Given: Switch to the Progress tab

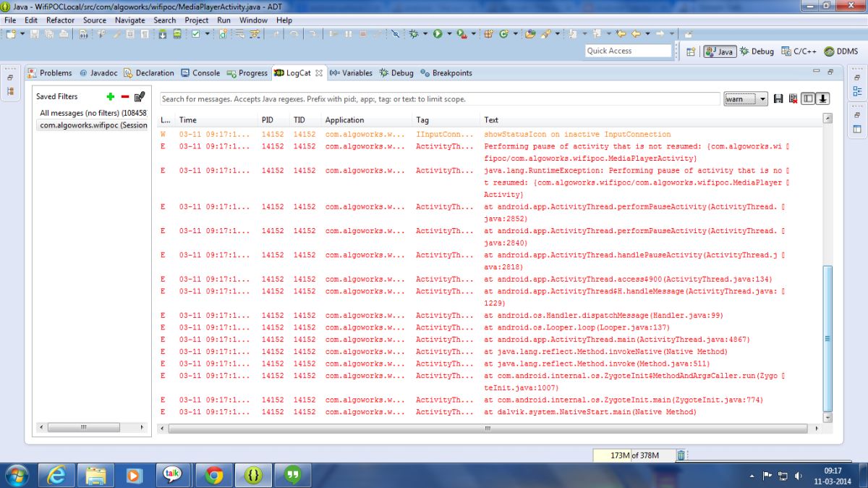Looking at the screenshot, I should 247,73.
